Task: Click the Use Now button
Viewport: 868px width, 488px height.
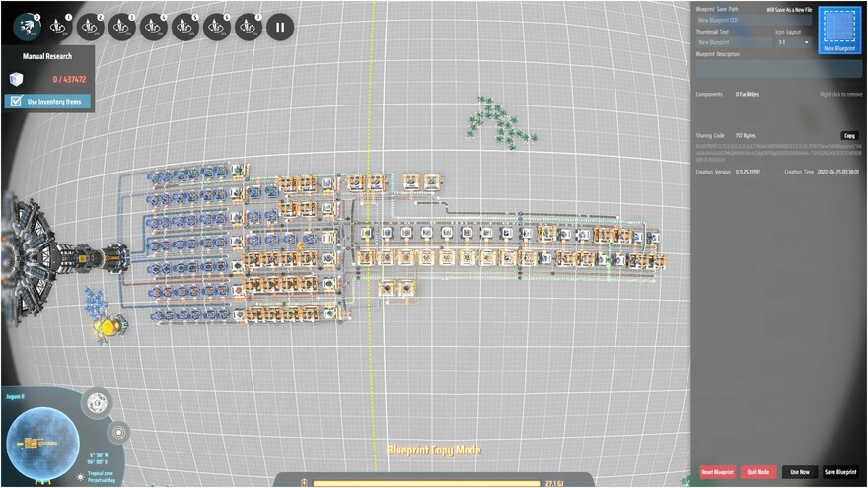Action: [x=798, y=472]
